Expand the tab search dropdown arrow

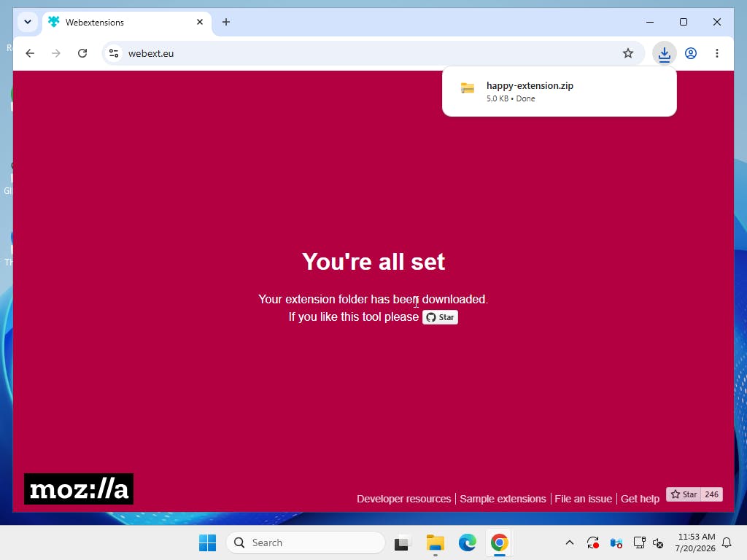coord(28,22)
